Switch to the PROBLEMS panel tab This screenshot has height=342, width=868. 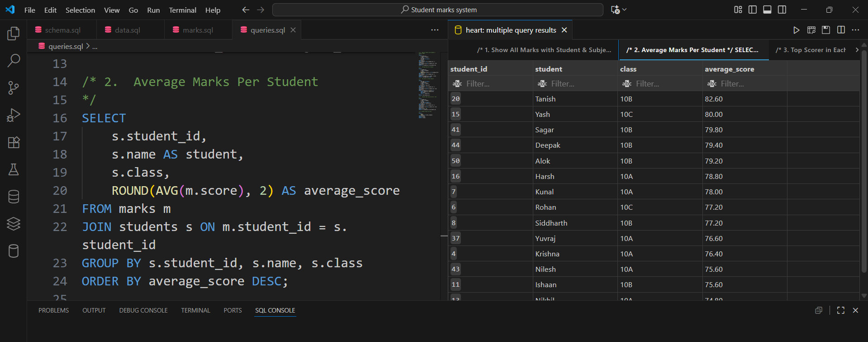tap(54, 310)
